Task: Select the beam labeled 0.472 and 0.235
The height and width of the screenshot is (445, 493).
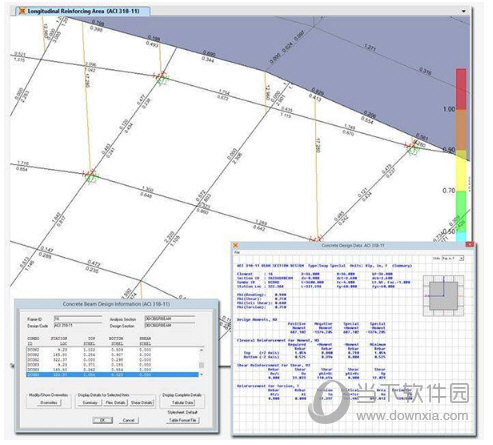Action: (x=93, y=266)
